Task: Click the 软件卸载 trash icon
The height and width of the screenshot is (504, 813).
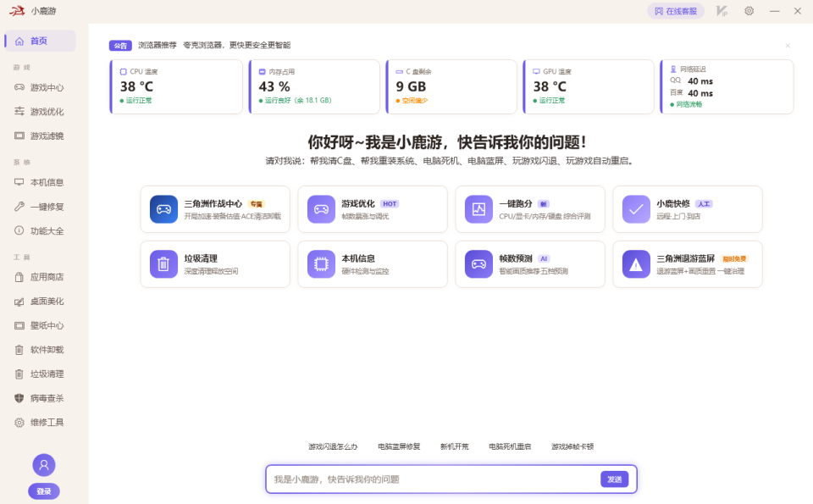Action: coord(19,350)
